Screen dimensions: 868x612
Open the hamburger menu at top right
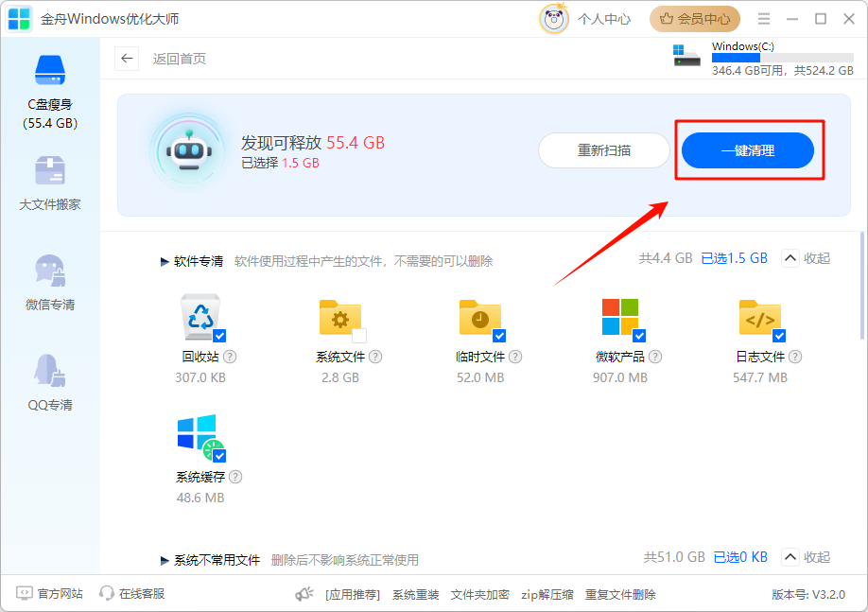pyautogui.click(x=762, y=18)
